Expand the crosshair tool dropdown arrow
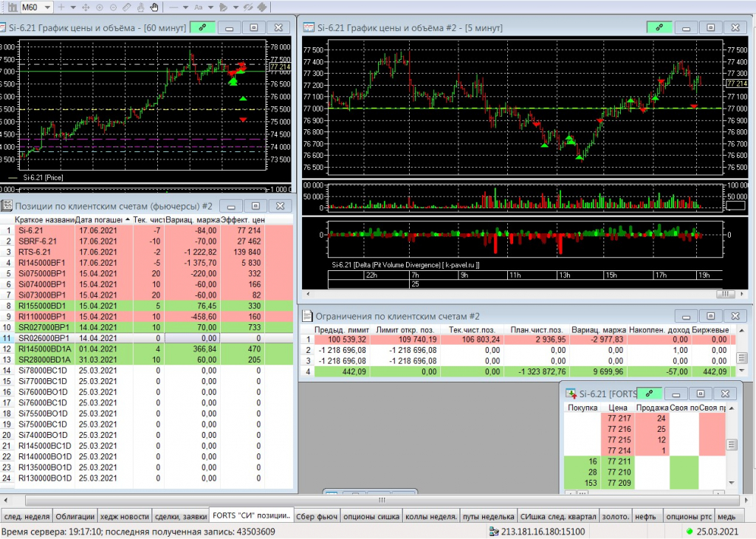Image resolution: width=756 pixels, height=539 pixels. [x=73, y=7]
